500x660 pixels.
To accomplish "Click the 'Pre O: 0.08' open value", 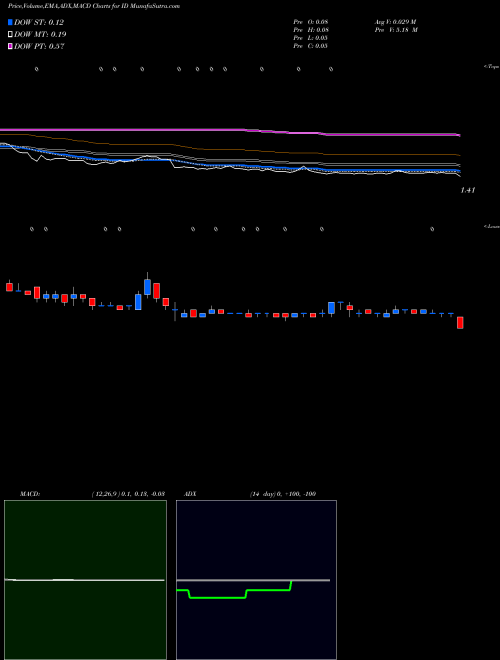I will coord(311,22).
